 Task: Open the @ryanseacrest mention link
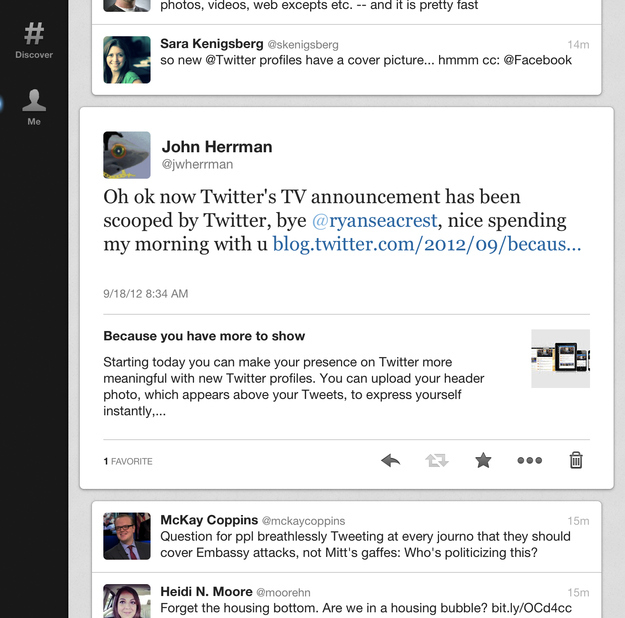pyautogui.click(x=375, y=220)
